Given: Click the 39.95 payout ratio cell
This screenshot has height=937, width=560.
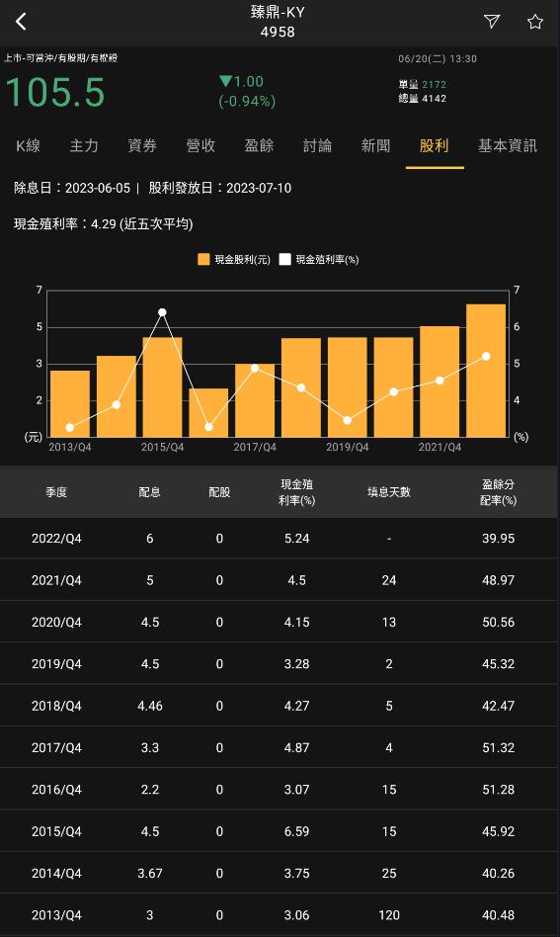Looking at the screenshot, I should pyautogui.click(x=498, y=539).
